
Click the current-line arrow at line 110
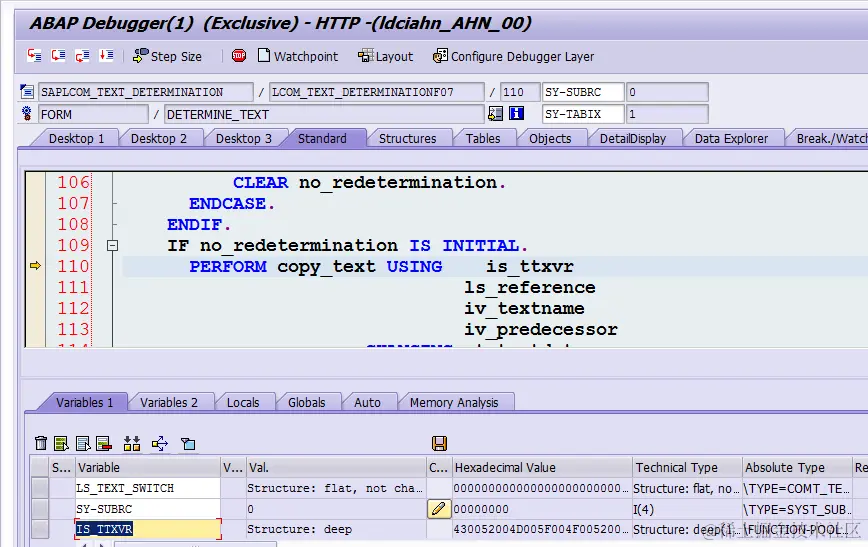click(35, 266)
